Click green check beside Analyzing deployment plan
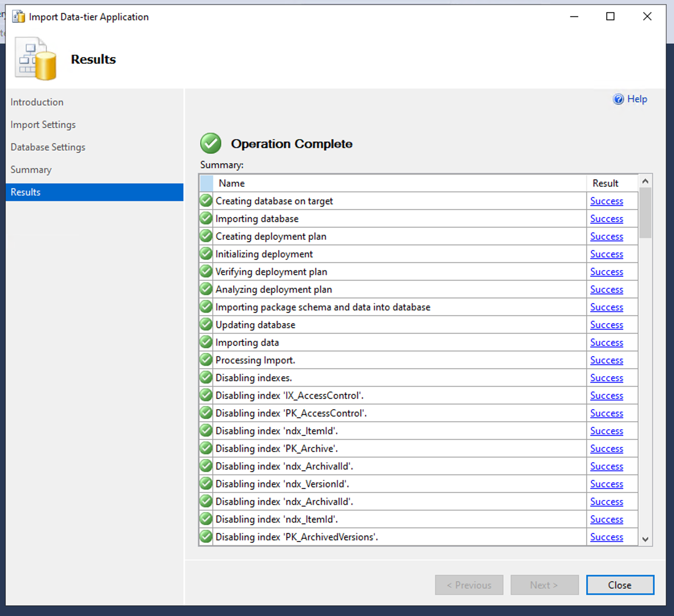 tap(206, 289)
